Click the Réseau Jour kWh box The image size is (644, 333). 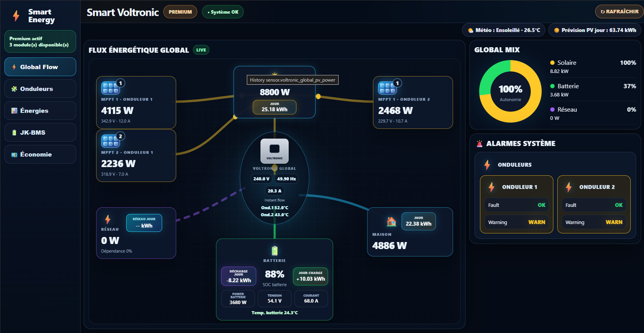(x=144, y=223)
